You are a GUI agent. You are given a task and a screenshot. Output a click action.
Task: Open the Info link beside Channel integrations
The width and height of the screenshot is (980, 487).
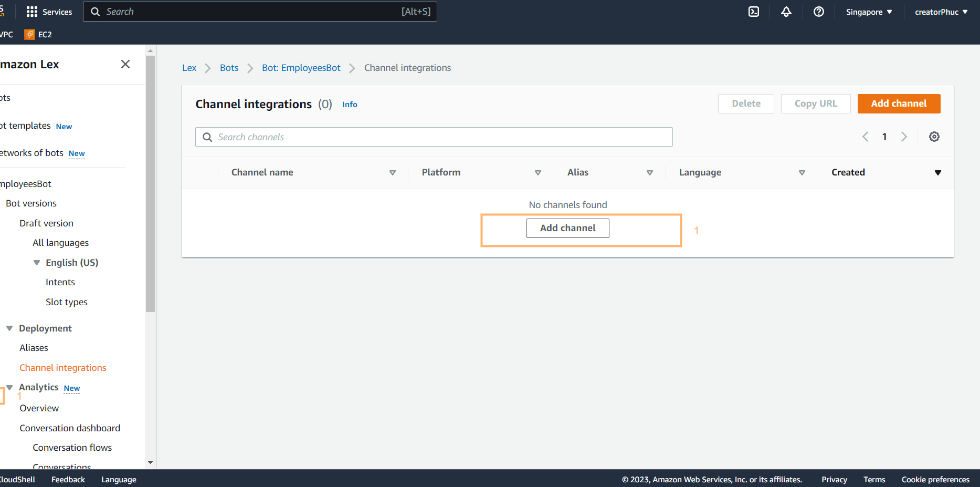350,105
